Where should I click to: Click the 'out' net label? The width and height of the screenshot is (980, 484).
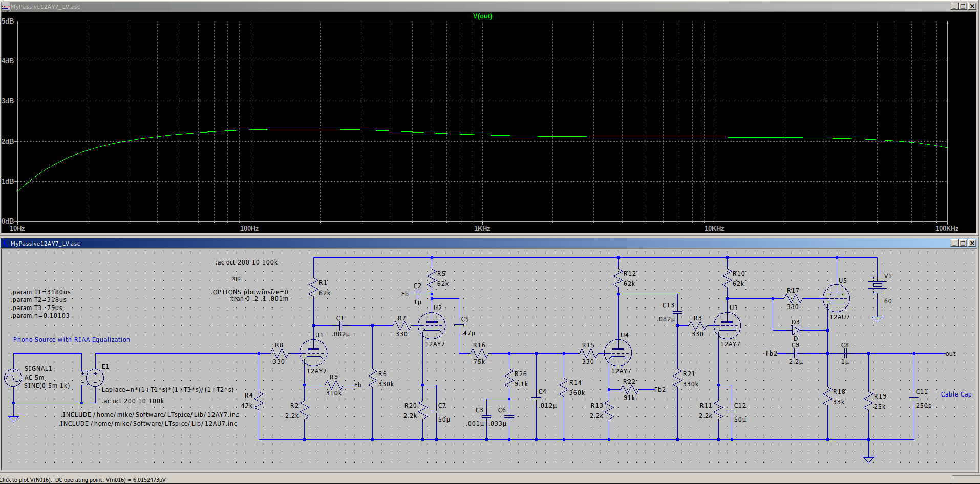(950, 354)
